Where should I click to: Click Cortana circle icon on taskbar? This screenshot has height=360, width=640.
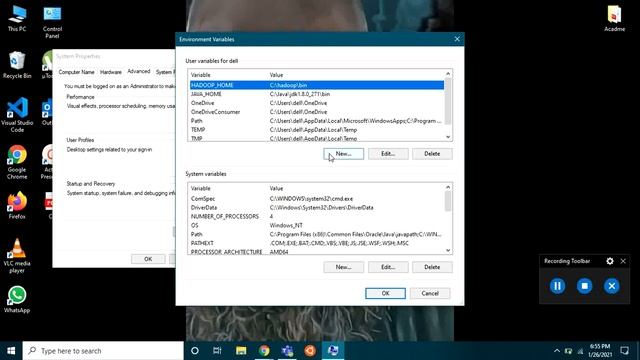click(x=195, y=351)
